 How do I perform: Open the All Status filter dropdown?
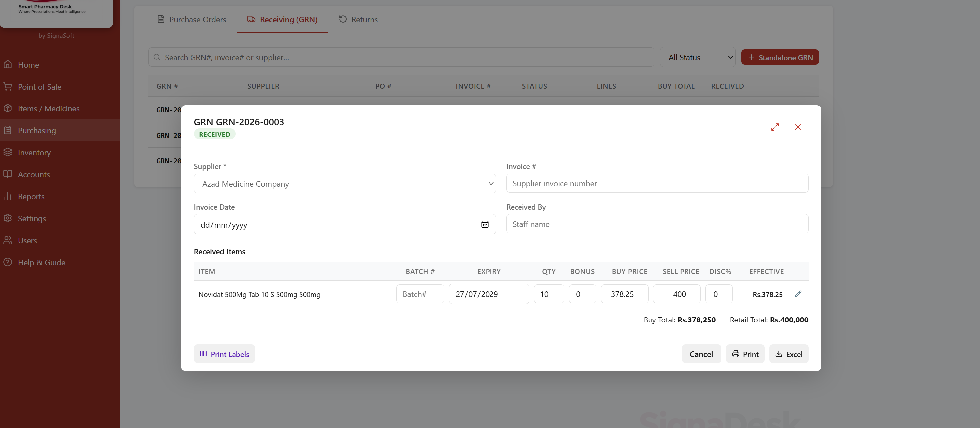point(697,58)
